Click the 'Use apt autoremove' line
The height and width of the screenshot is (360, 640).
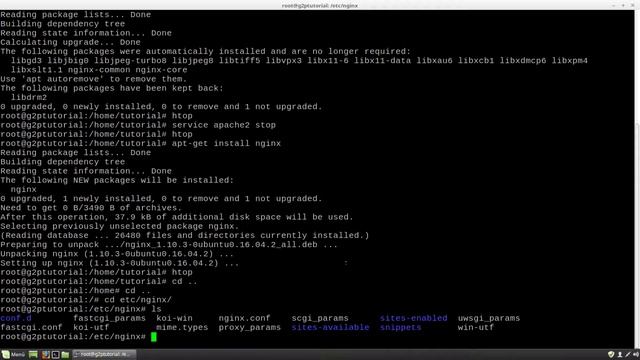[93, 79]
